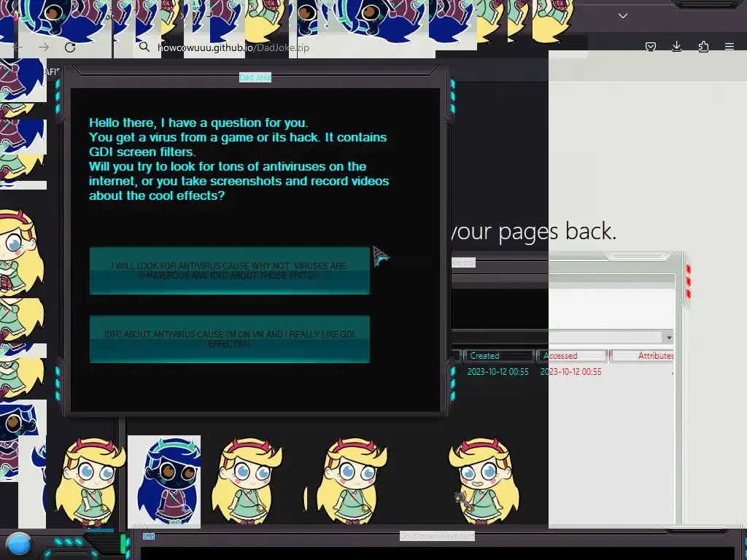Screen dimensions: 747x560
Task: Open the Extensions puzzle icon
Action: (x=703, y=46)
